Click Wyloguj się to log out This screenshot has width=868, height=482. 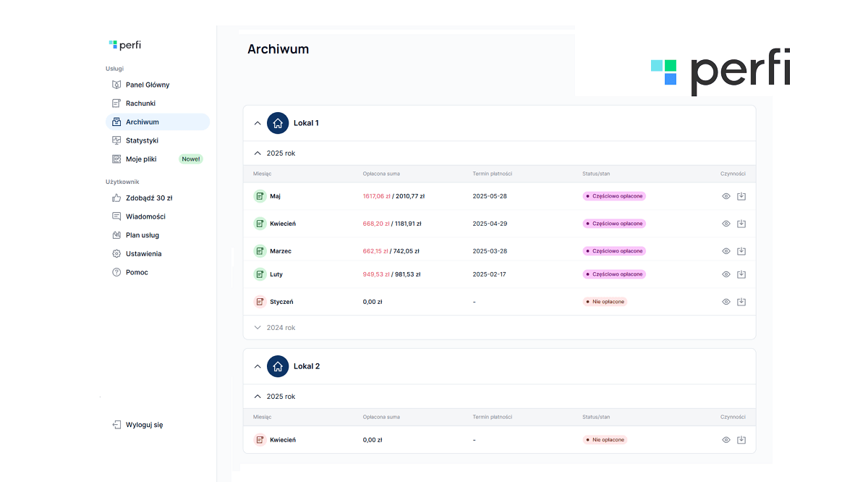[144, 425]
